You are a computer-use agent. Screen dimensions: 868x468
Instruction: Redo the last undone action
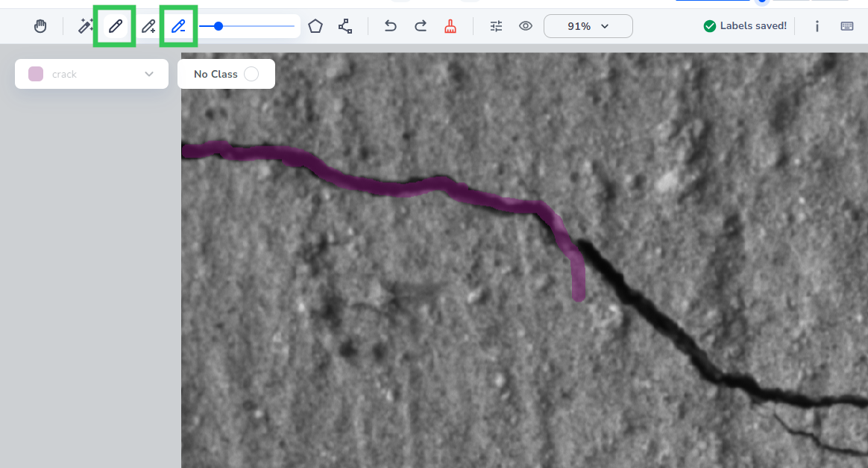[x=421, y=26]
